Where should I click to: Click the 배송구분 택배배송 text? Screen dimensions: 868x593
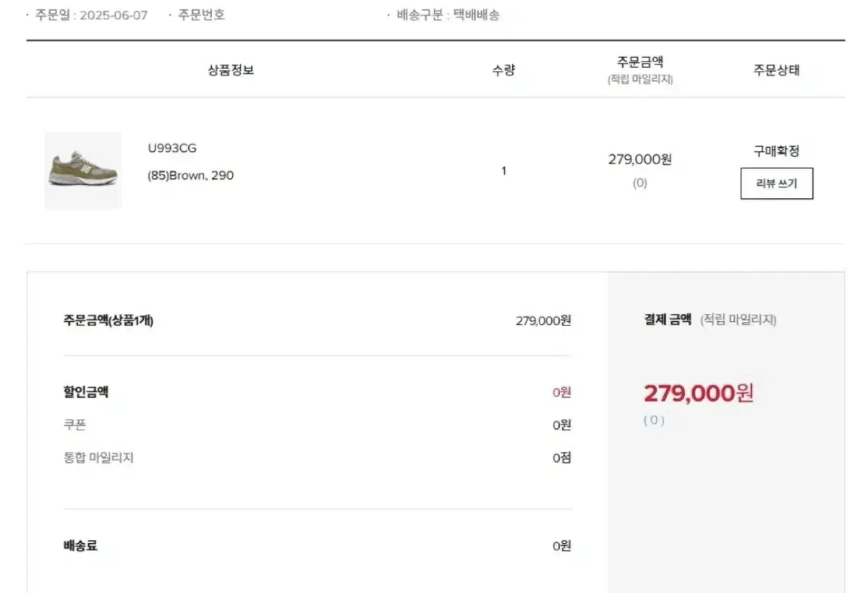click(x=448, y=15)
